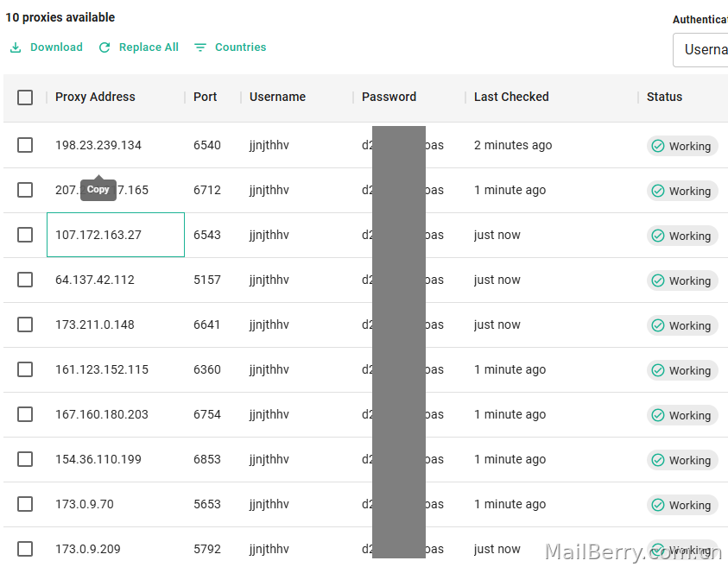Click the working check icon for 161.123.152.115
Viewport: 728px width, 567px height.
(658, 370)
